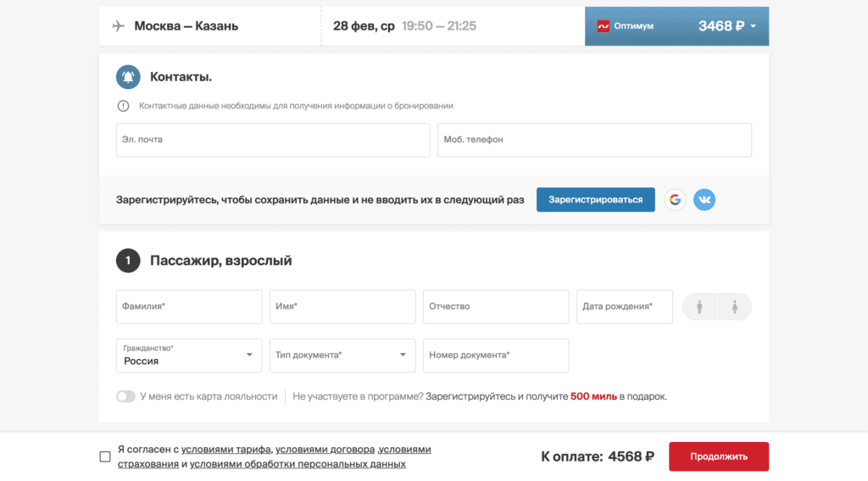This screenshot has height=481, width=868.
Task: Click the Зарегистрироваться button
Action: click(596, 200)
